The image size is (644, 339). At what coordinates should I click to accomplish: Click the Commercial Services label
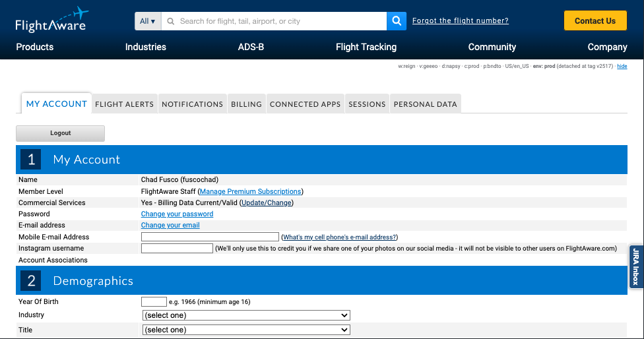(51, 202)
